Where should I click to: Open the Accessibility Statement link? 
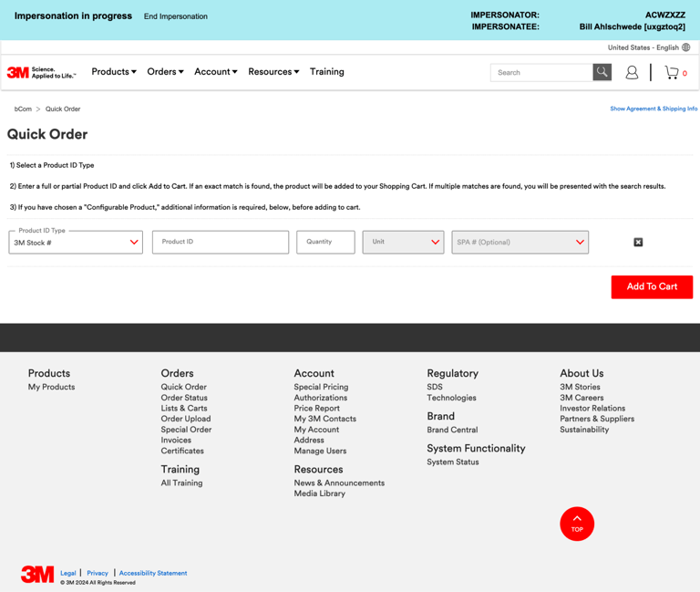[x=153, y=573]
